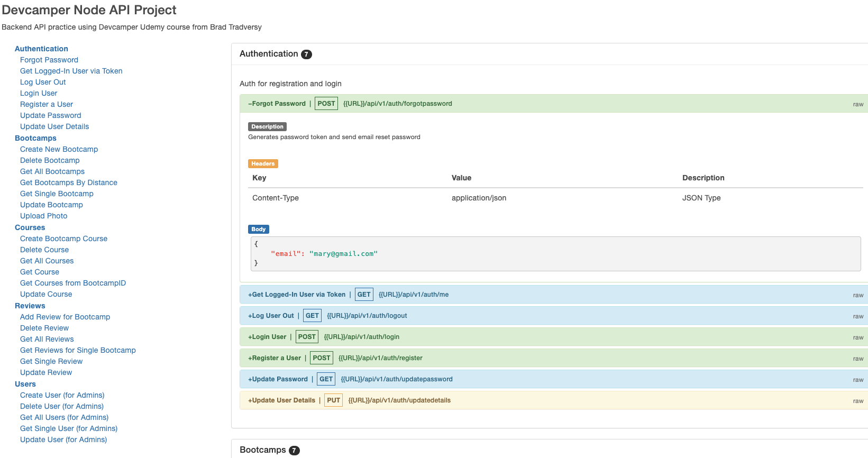The image size is (868, 458).
Task: Open Delete User (for Admins) link
Action: click(x=62, y=406)
